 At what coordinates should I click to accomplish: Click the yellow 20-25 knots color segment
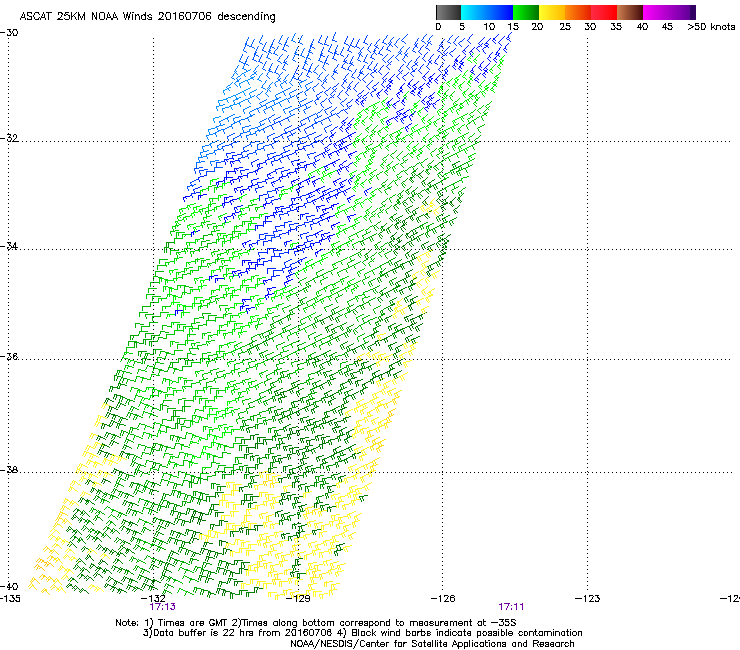pos(552,12)
